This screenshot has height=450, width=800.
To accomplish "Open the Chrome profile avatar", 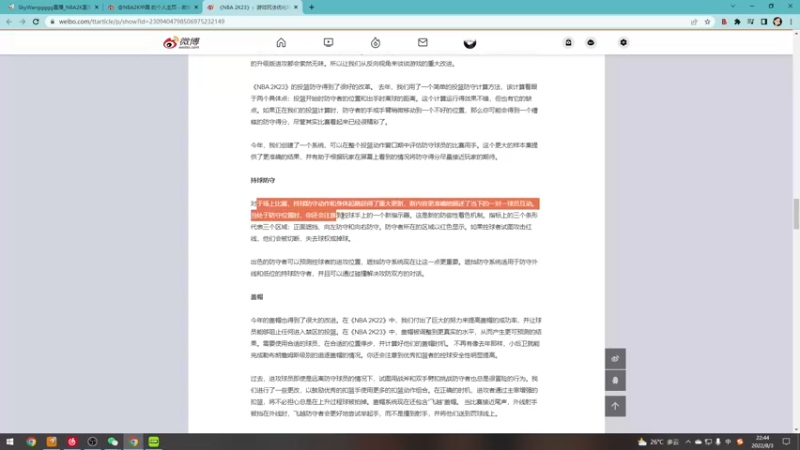I will pos(778,21).
